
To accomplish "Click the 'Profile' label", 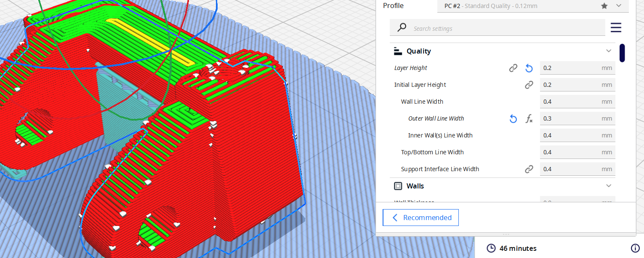I will [x=393, y=6].
